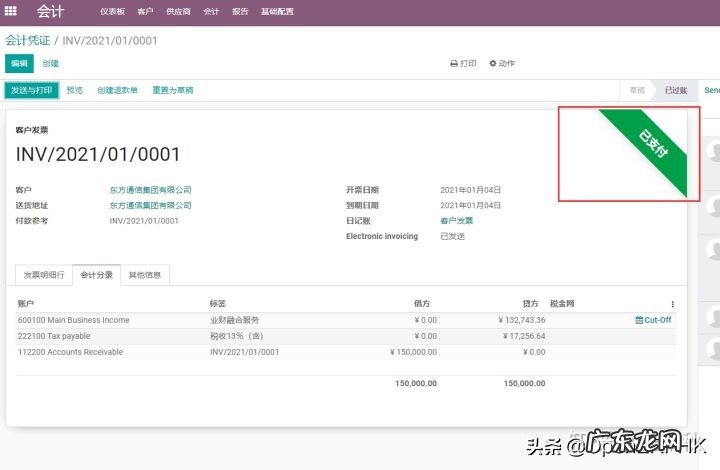The image size is (720, 470).
Task: Click the 付款参考 value INV/2021/01/0001
Action: [144, 221]
